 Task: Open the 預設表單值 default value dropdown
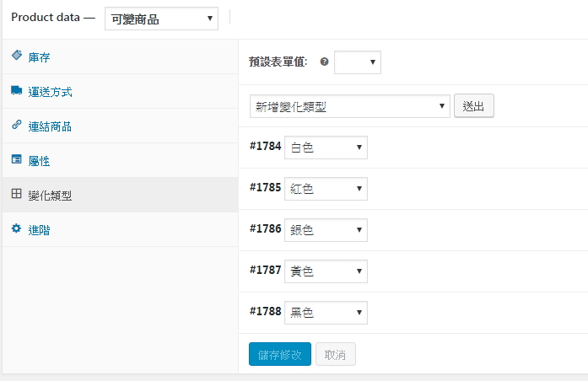tap(358, 62)
